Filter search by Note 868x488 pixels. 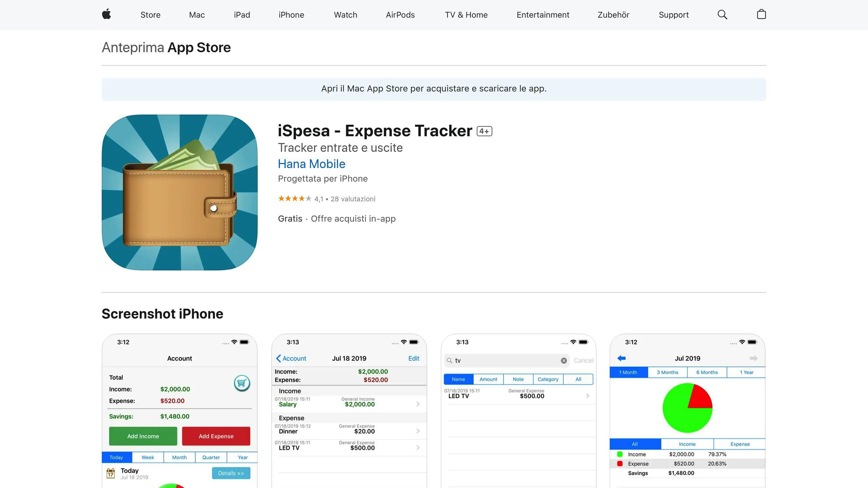518,379
